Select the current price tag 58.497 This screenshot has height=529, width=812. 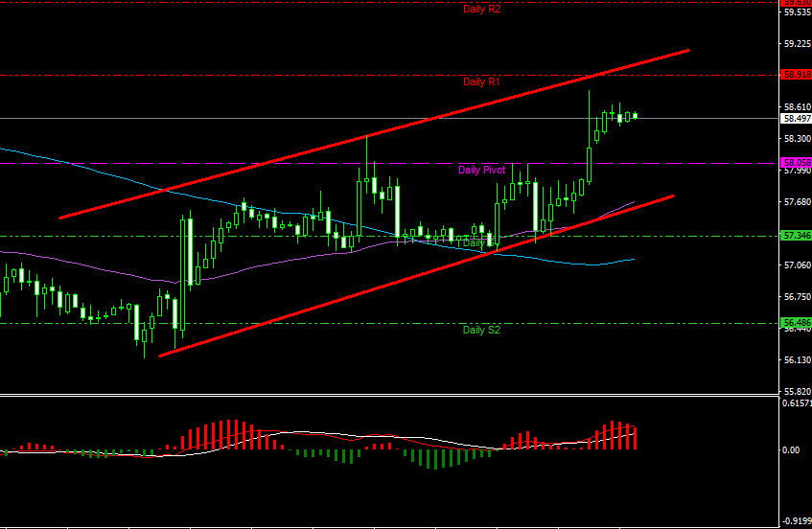(797, 119)
